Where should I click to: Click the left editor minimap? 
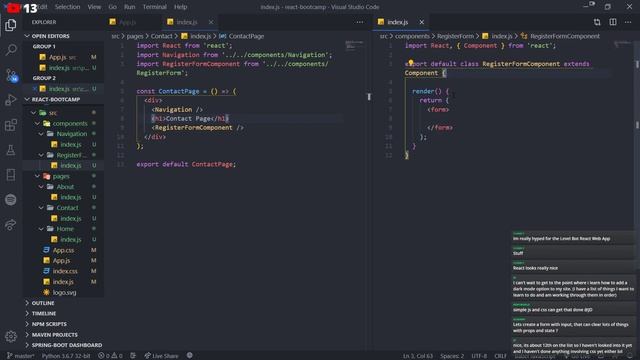click(x=354, y=45)
